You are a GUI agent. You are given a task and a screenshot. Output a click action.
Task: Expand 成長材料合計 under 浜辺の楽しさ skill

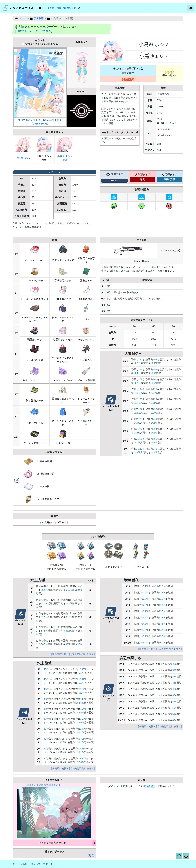(170, 726)
